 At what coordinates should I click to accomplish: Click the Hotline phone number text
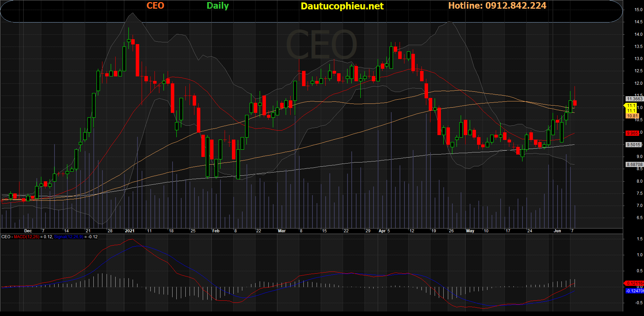497,6
